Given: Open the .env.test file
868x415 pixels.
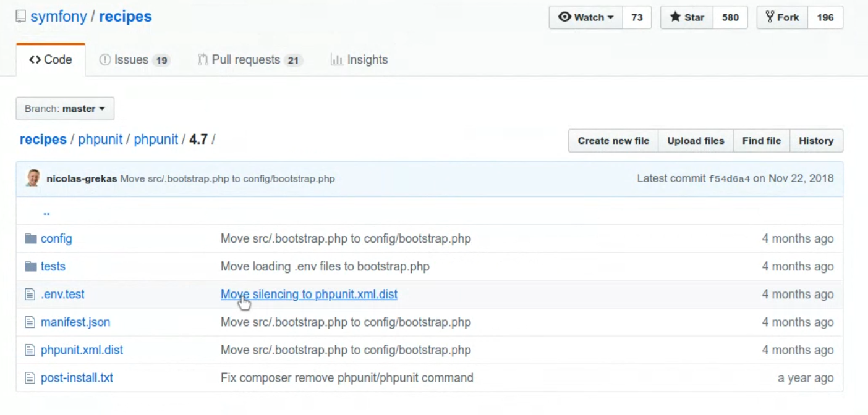Looking at the screenshot, I should 62,294.
